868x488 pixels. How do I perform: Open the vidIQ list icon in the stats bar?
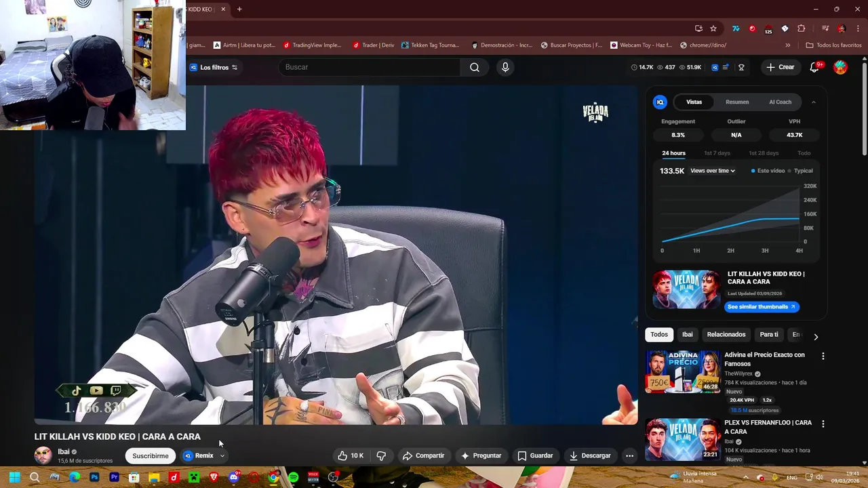(726, 67)
